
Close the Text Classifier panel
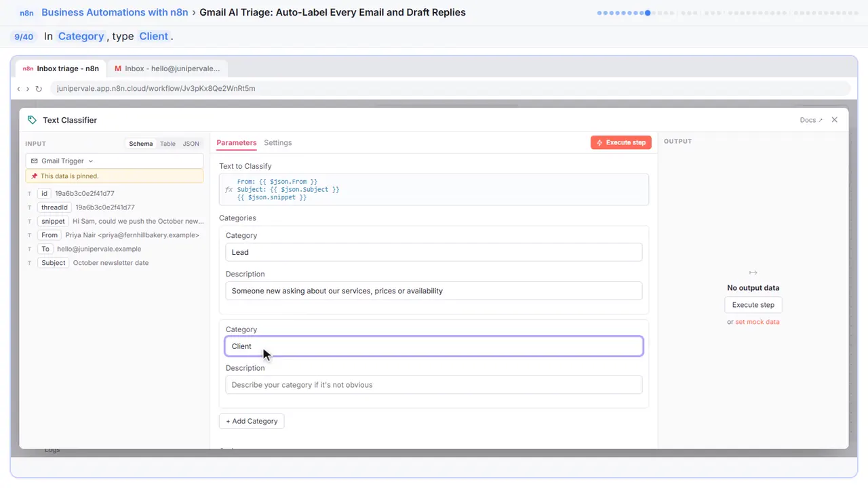pyautogui.click(x=835, y=120)
